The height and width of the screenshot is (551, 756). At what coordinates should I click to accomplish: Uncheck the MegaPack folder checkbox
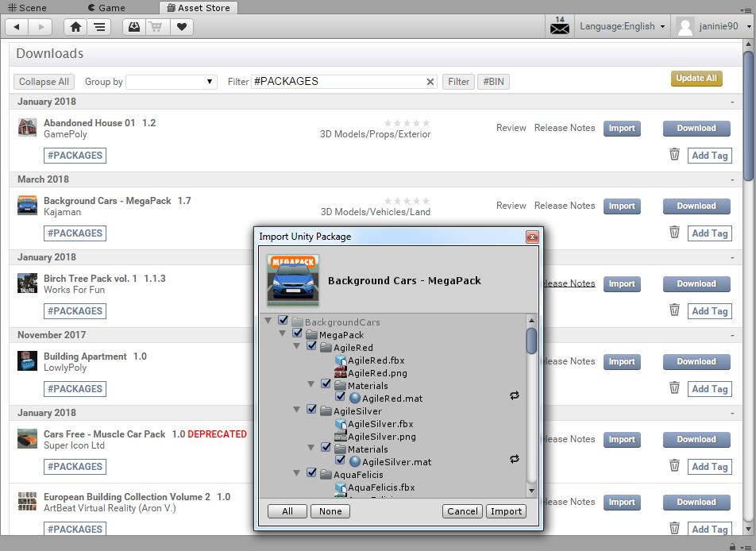298,333
